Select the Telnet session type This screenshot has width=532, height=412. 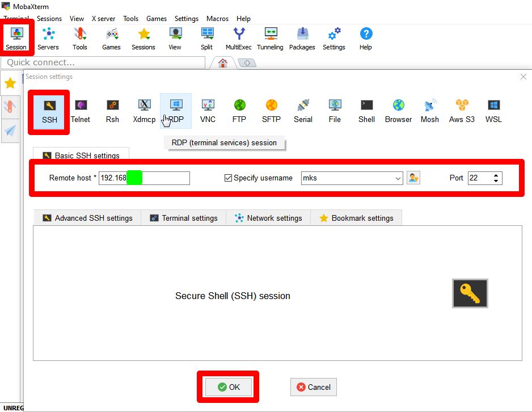coord(81,111)
